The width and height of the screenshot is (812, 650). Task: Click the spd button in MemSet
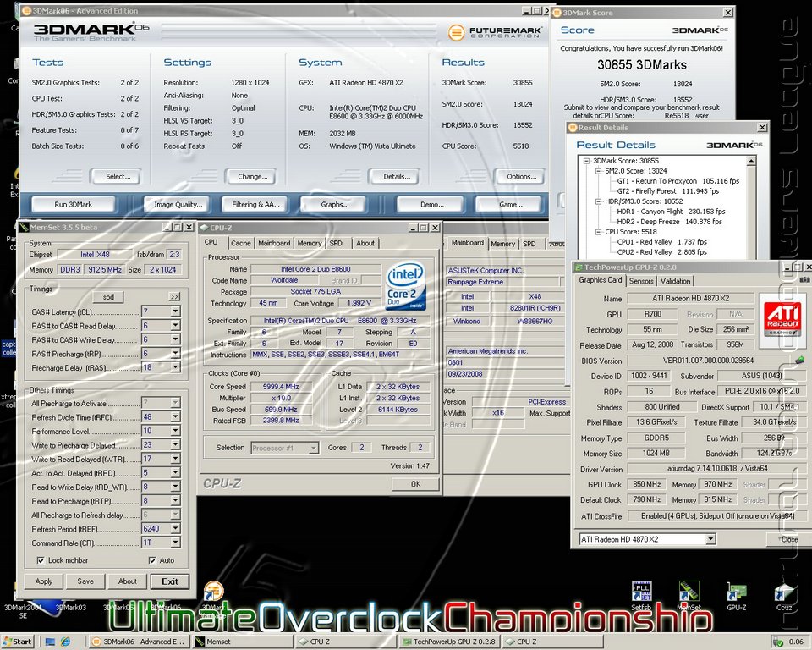point(108,296)
